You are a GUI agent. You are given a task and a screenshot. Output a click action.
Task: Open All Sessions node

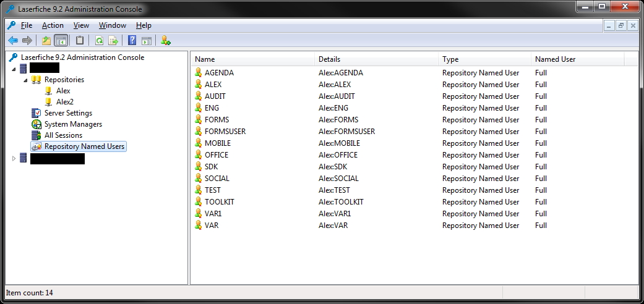coord(63,135)
